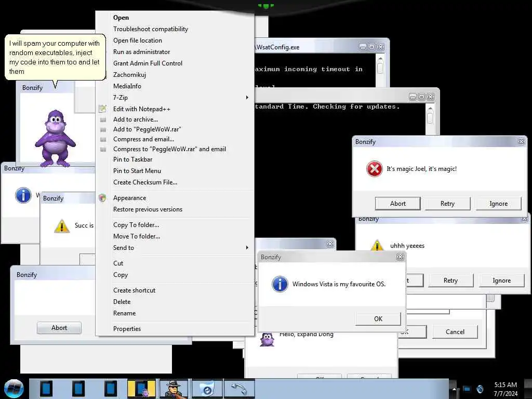
Task: Open the Windows Start orb
Action: [x=14, y=389]
